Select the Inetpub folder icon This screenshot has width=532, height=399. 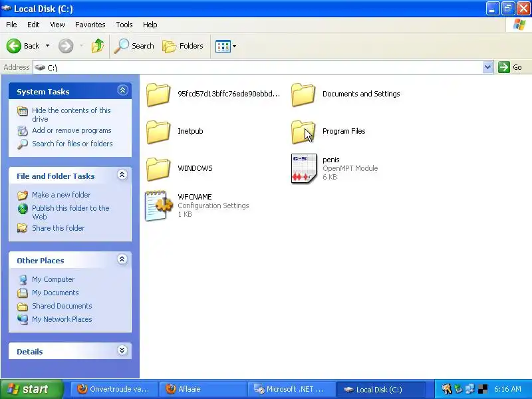(x=158, y=132)
